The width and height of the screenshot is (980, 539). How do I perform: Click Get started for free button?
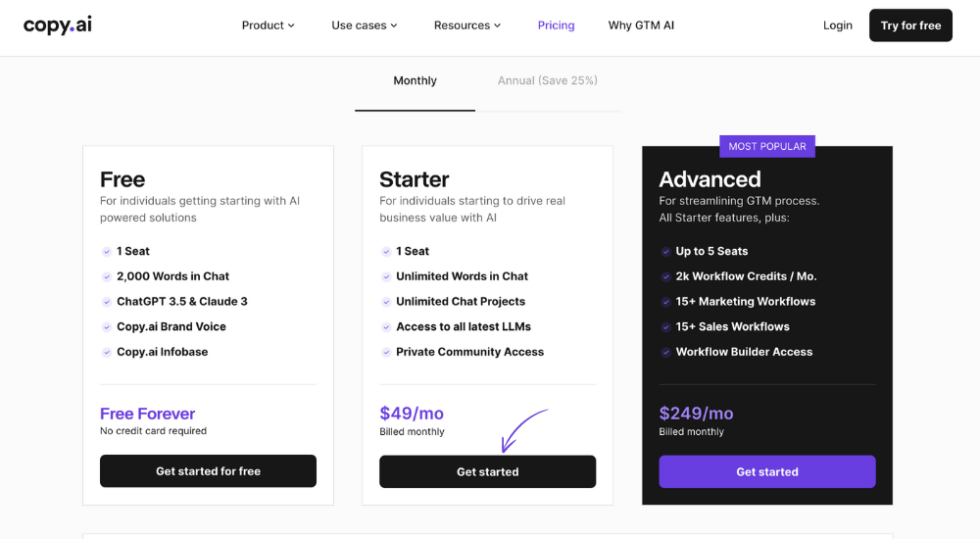[x=208, y=471]
